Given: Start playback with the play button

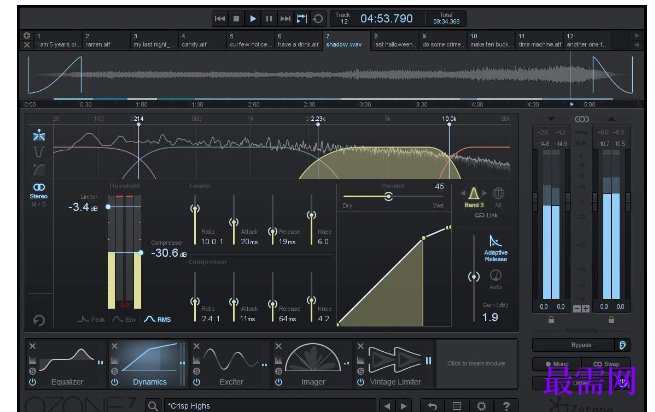Looking at the screenshot, I should tap(253, 19).
